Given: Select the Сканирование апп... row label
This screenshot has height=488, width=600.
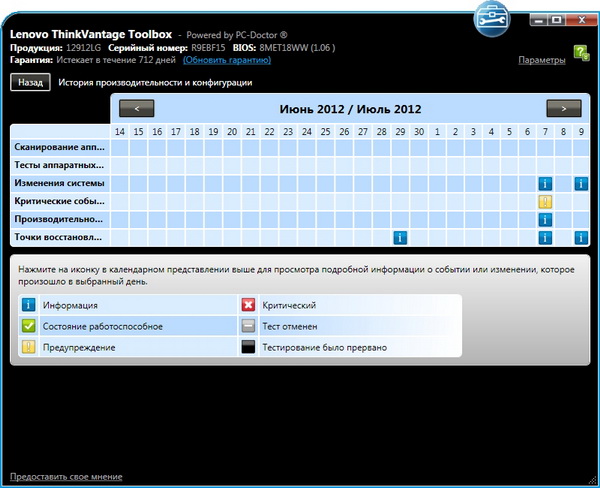Looking at the screenshot, I should click(x=58, y=148).
